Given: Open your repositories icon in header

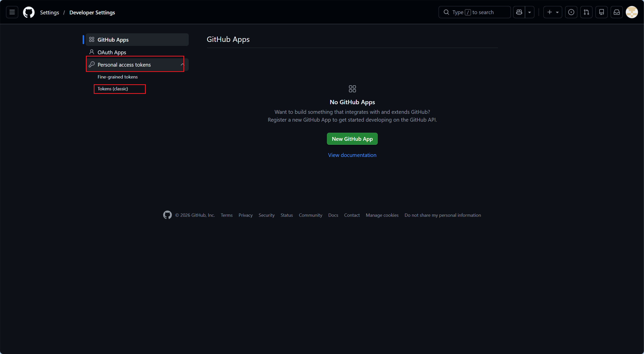Looking at the screenshot, I should 602,12.
